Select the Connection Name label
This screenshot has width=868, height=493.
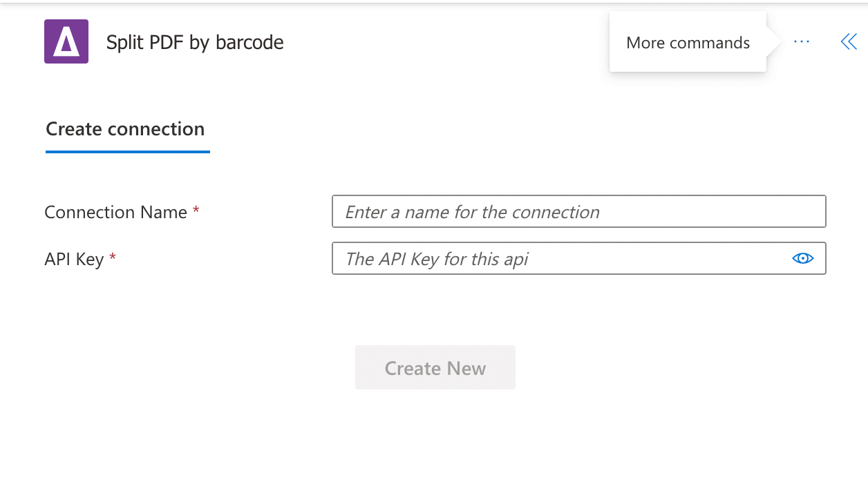pyautogui.click(x=115, y=212)
